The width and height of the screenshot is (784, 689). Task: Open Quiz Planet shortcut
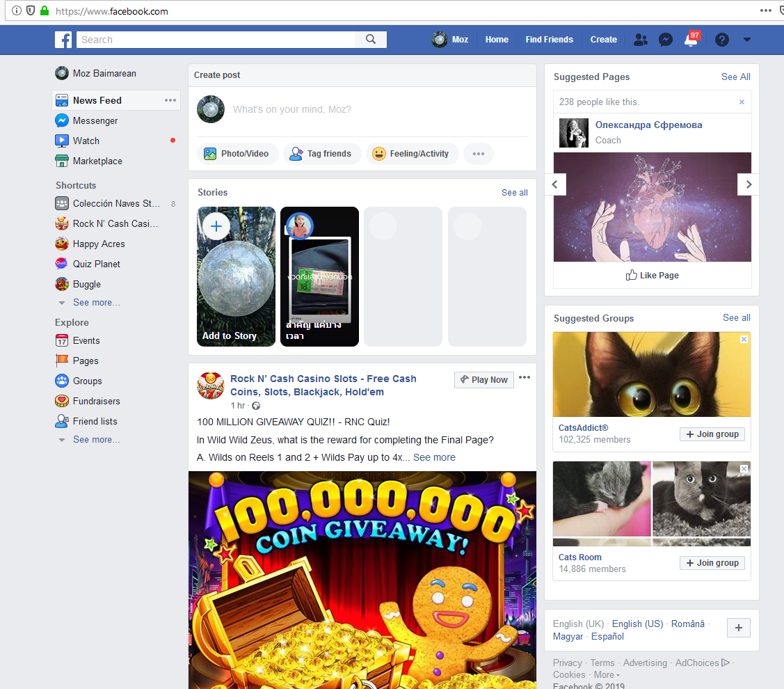(x=96, y=264)
